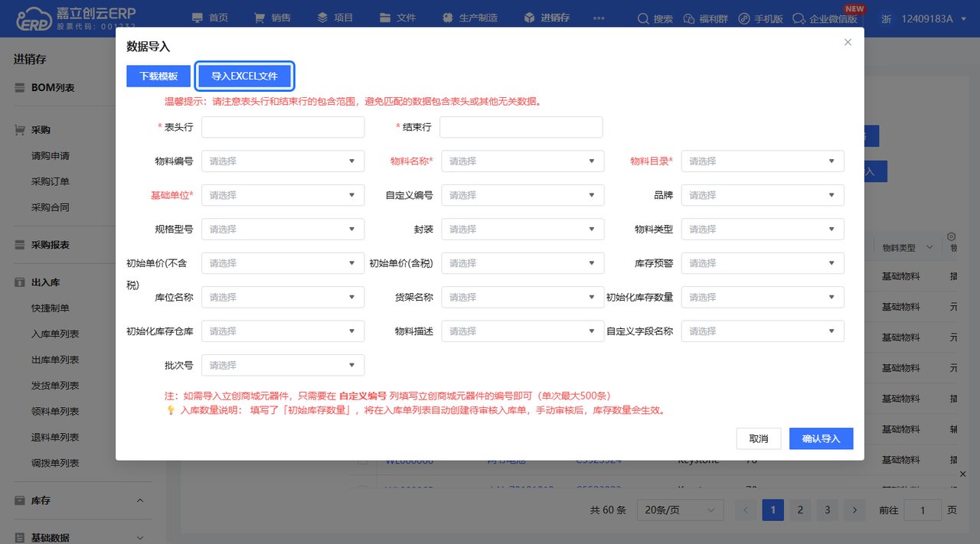Image resolution: width=980 pixels, height=544 pixels.
Task: Open the 批次号 dropdown
Action: tap(283, 365)
